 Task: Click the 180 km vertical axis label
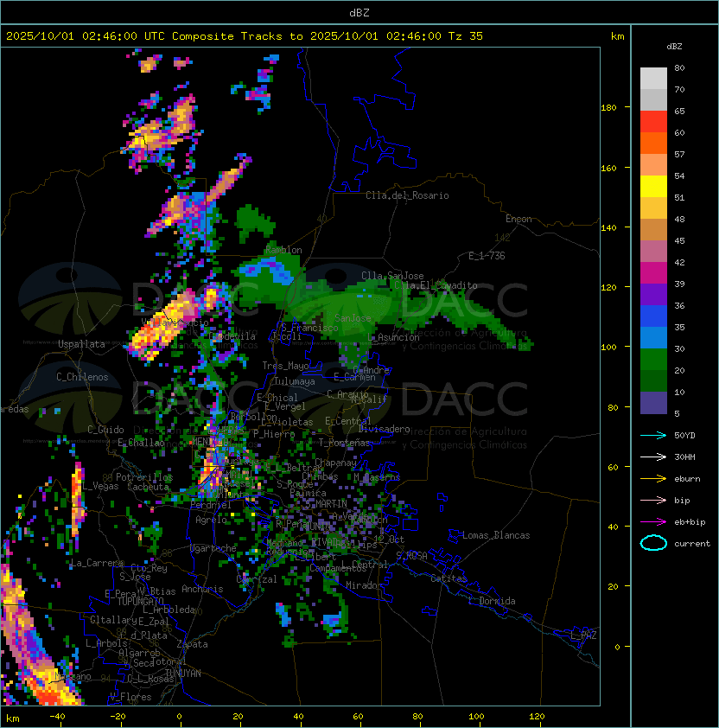(x=608, y=108)
